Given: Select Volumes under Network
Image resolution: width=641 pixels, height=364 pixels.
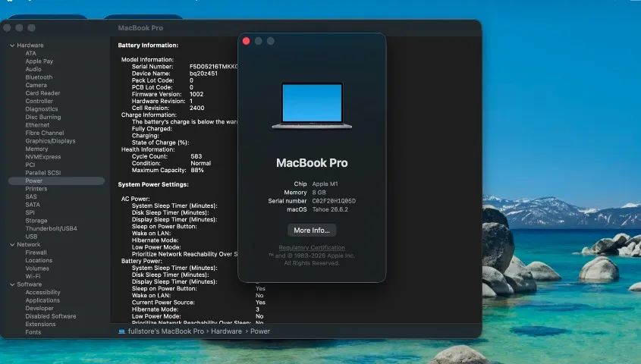Looking at the screenshot, I should [37, 268].
